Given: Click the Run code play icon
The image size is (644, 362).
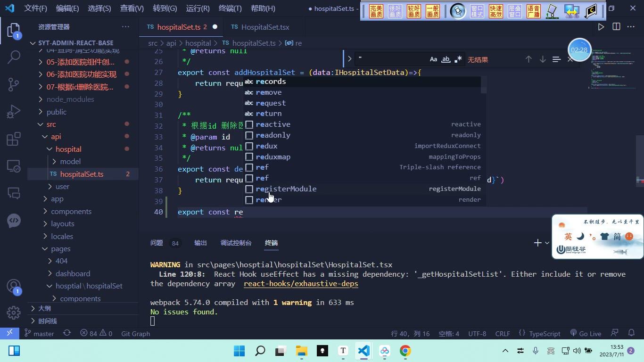Looking at the screenshot, I should [601, 27].
